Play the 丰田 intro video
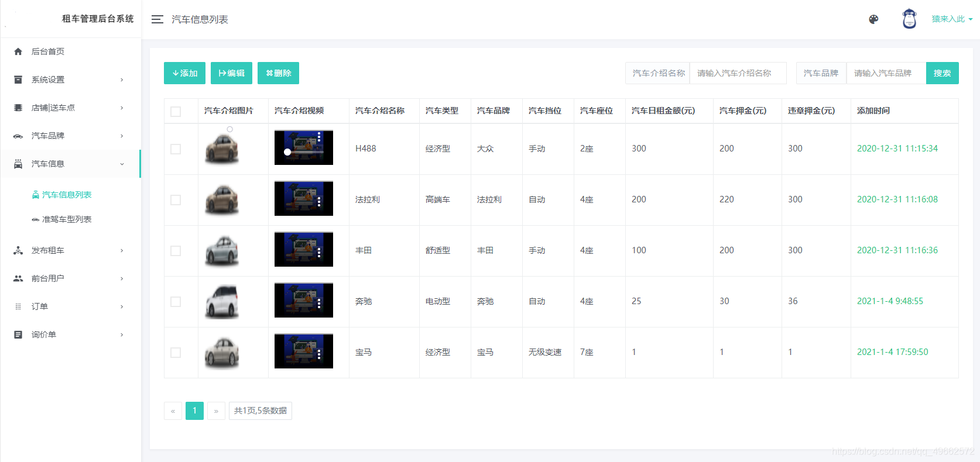Viewport: 980px width, 462px height. (x=304, y=249)
